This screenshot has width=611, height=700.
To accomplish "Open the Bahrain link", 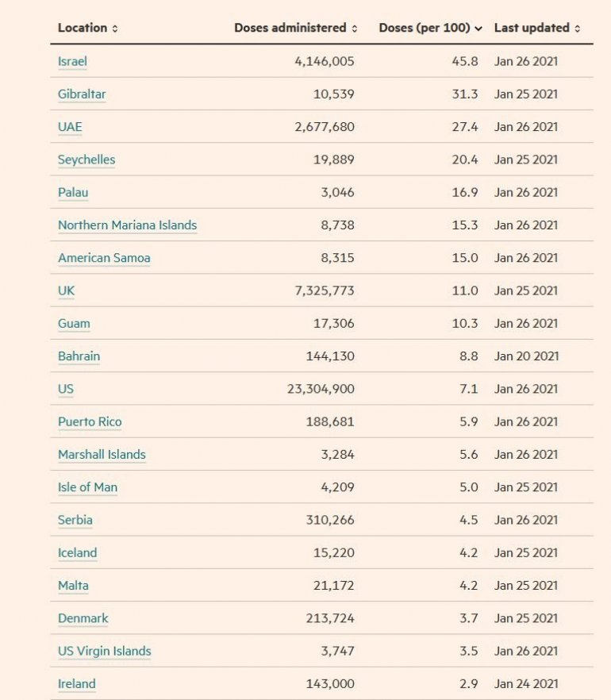I will pos(79,356).
